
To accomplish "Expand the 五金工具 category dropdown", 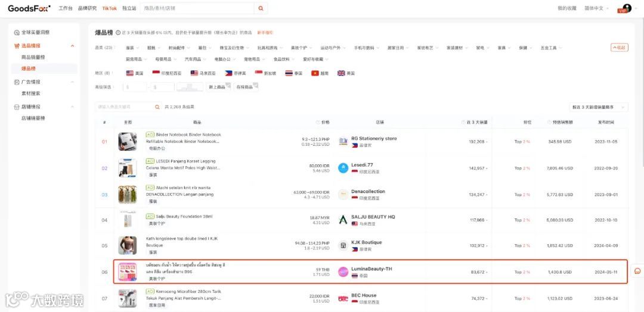I will [x=551, y=48].
